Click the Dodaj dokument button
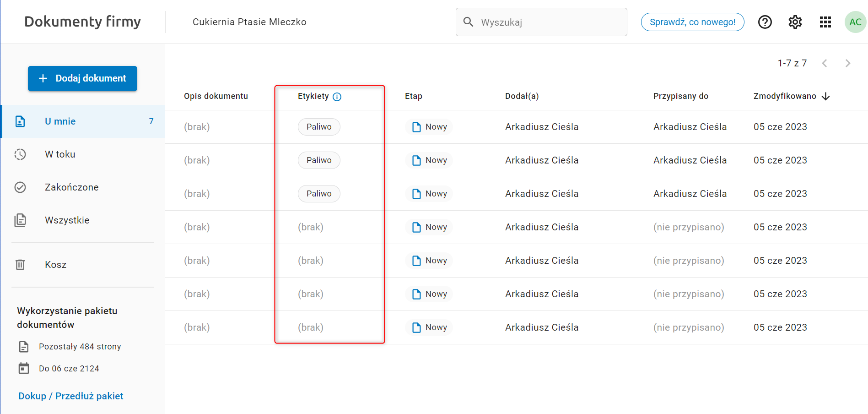The width and height of the screenshot is (868, 414). (x=82, y=78)
